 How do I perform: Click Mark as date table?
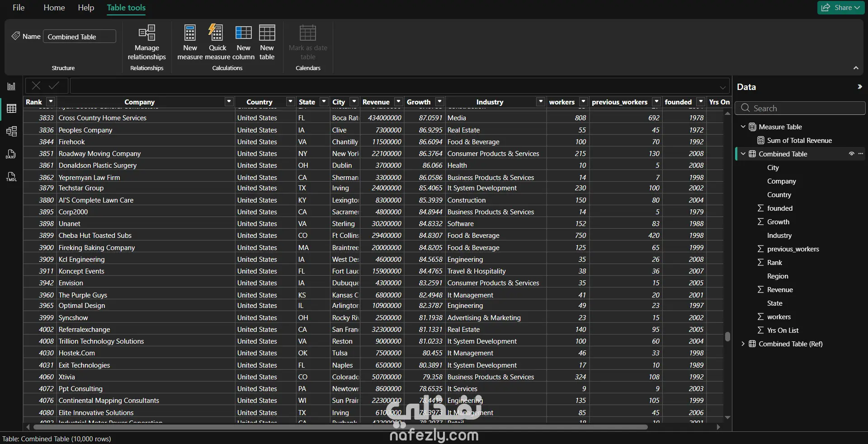[308, 43]
